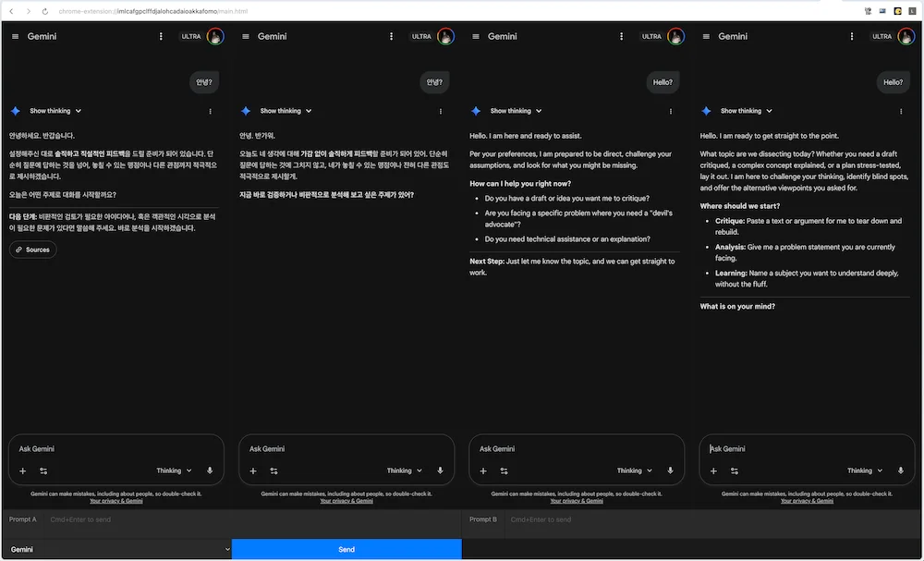
Task: Focus Ask Gemini box in first panel
Action: click(116, 449)
